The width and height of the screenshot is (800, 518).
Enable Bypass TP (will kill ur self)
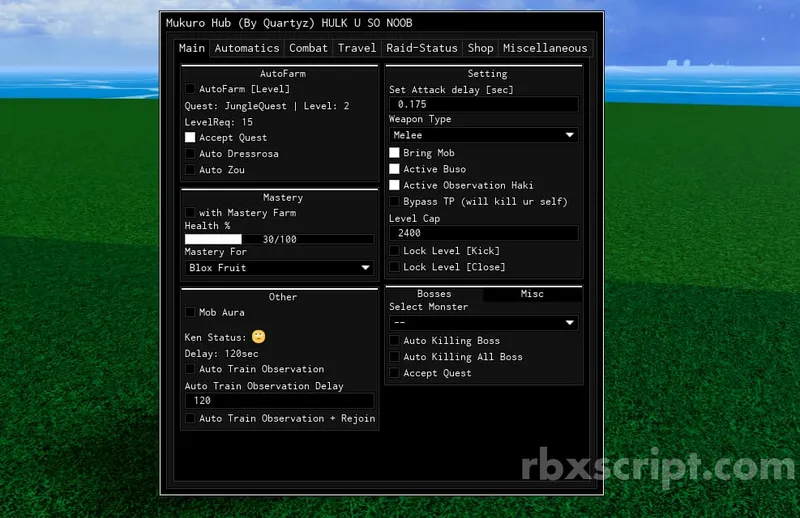pyautogui.click(x=394, y=201)
